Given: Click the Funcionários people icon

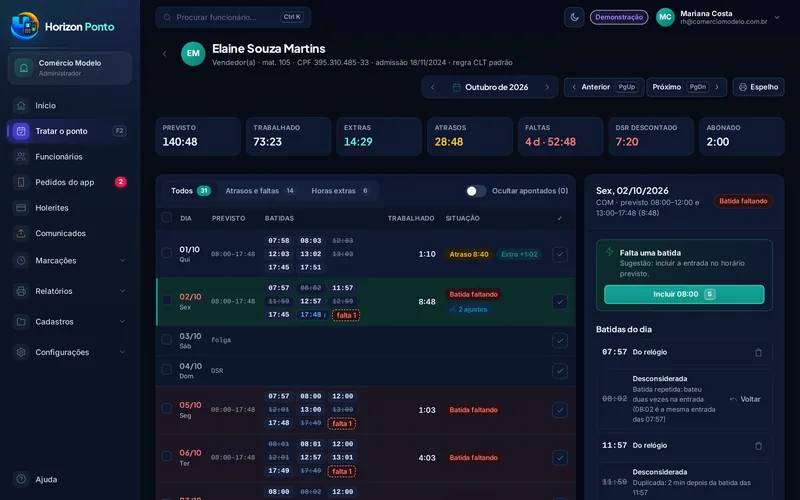Looking at the screenshot, I should click(x=21, y=157).
